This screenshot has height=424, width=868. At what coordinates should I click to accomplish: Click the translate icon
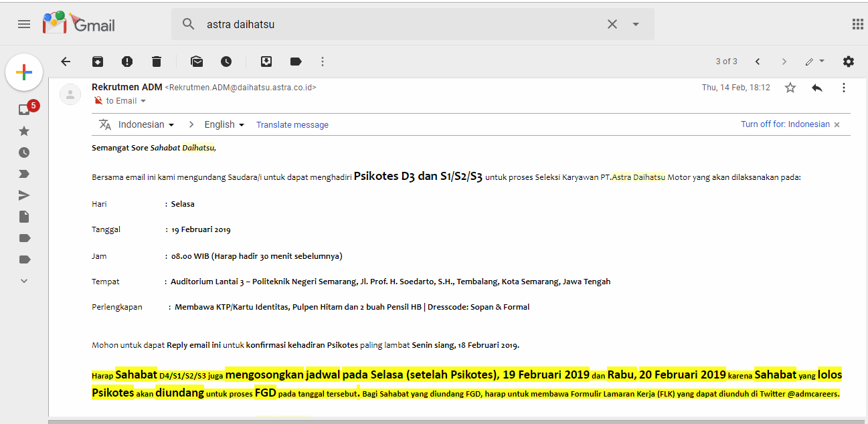[105, 124]
